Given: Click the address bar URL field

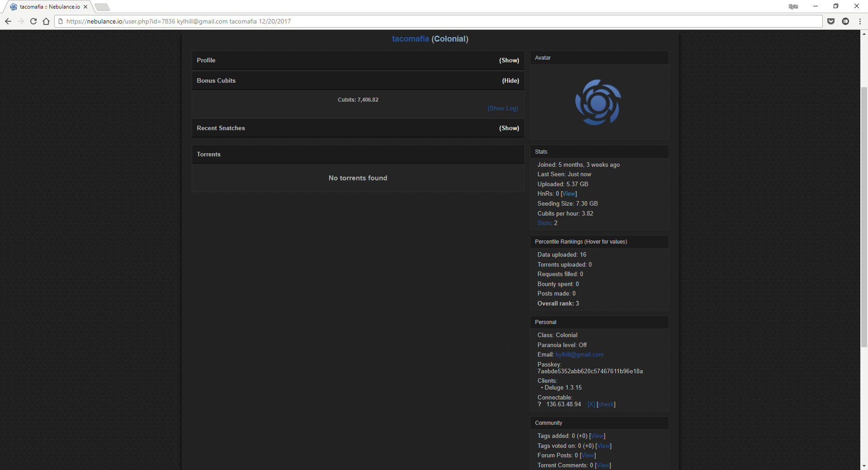Looking at the screenshot, I should coord(439,21).
